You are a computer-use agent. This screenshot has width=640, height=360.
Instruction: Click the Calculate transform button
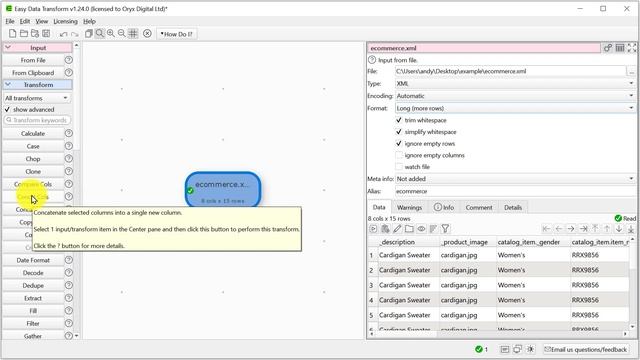[x=33, y=133]
